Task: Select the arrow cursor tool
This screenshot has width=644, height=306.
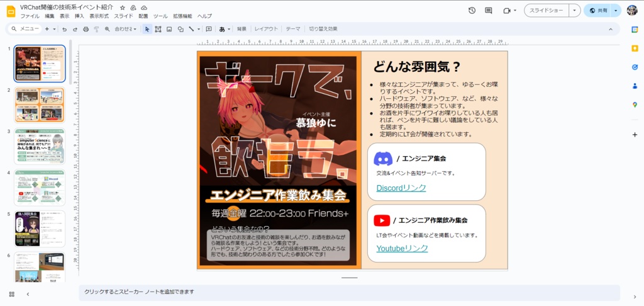Action: click(x=147, y=29)
